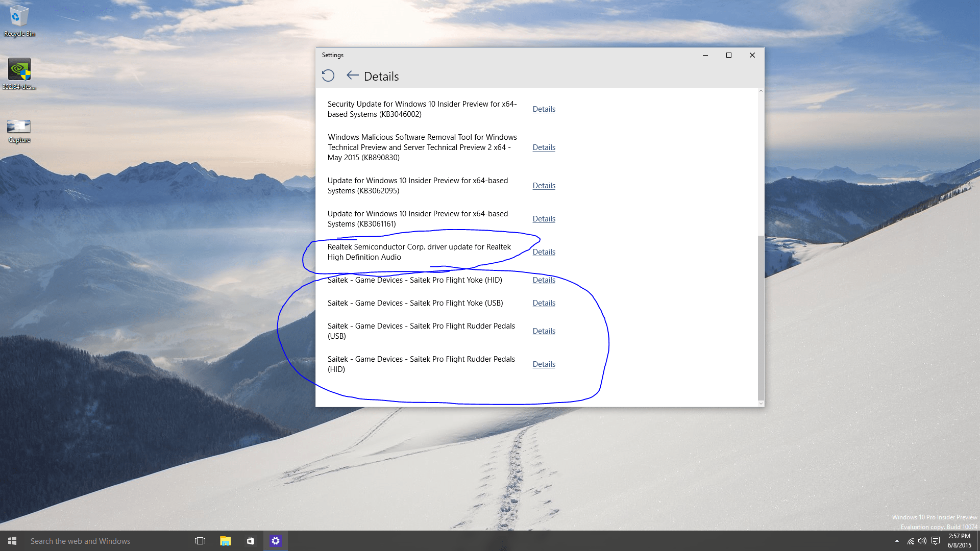980x551 pixels.
Task: Open the Start menu Windows logo
Action: [12, 541]
